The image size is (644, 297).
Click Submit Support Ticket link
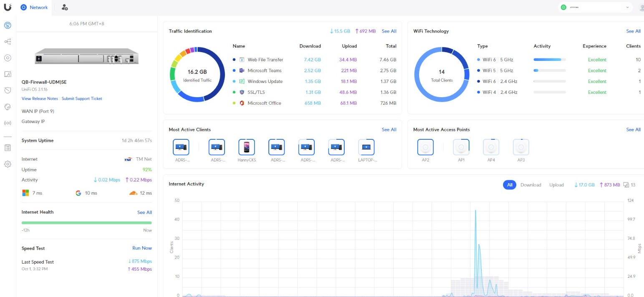click(x=82, y=98)
